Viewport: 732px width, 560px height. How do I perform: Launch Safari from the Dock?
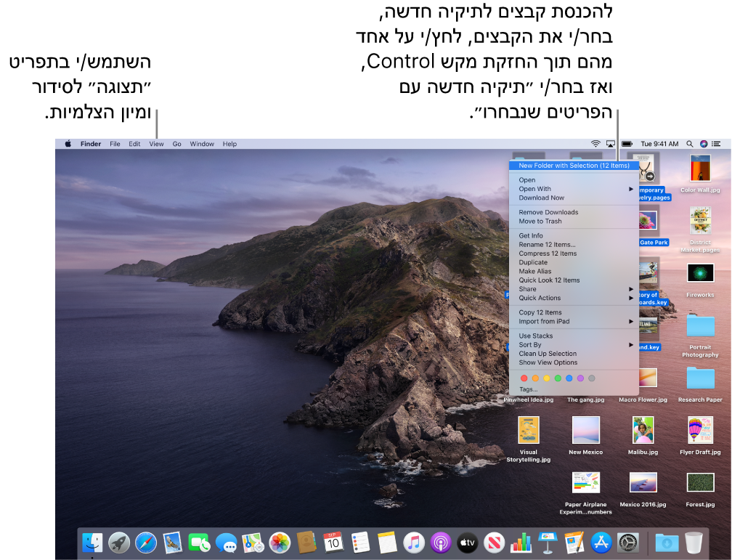(x=146, y=543)
